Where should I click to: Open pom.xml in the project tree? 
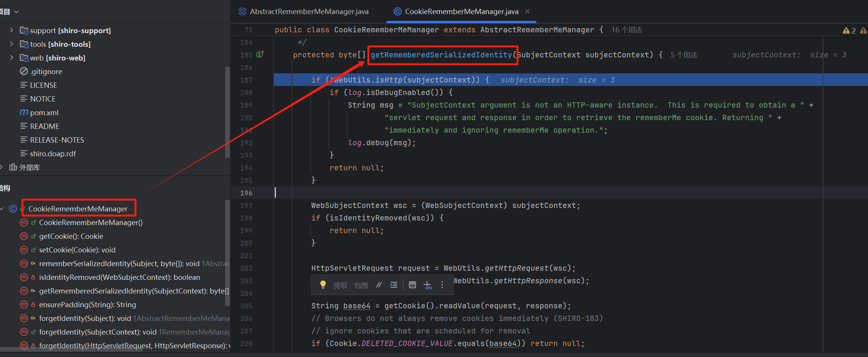[x=44, y=113]
